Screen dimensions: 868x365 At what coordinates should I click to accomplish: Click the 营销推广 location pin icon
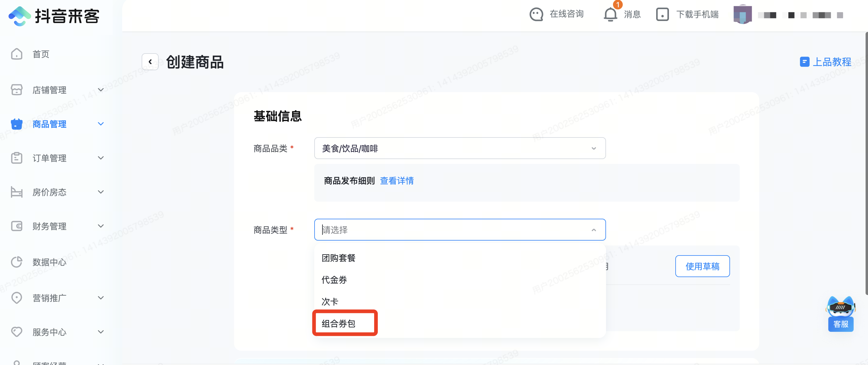coord(16,297)
